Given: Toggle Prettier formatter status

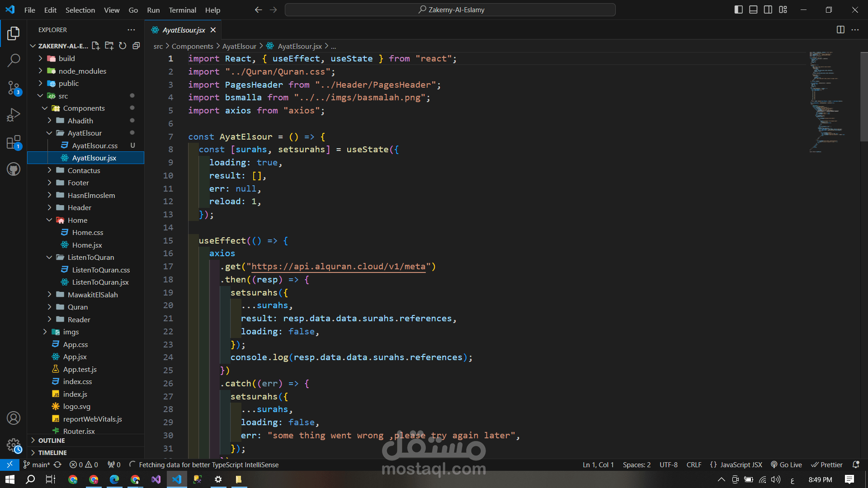Looking at the screenshot, I should click(827, 465).
